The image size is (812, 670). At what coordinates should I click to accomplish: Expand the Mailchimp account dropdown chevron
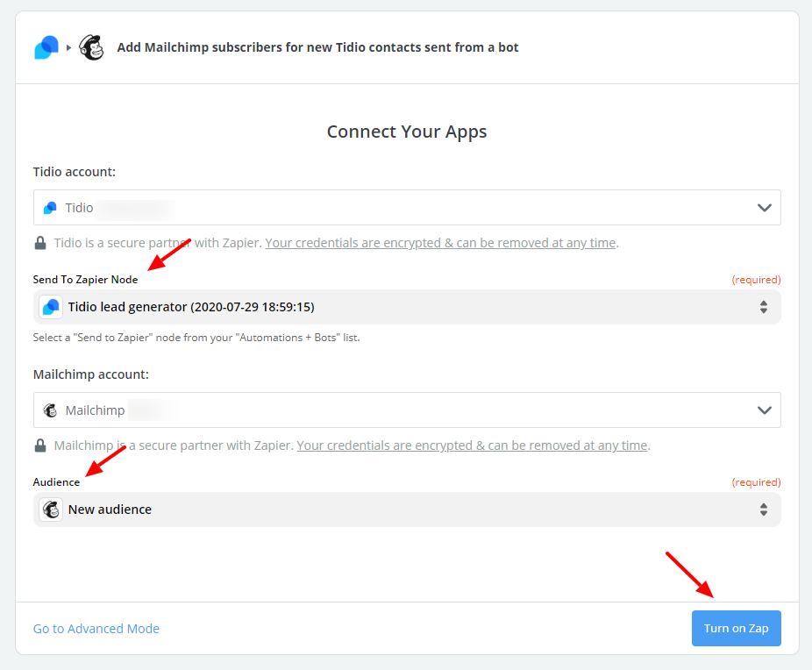(x=765, y=410)
